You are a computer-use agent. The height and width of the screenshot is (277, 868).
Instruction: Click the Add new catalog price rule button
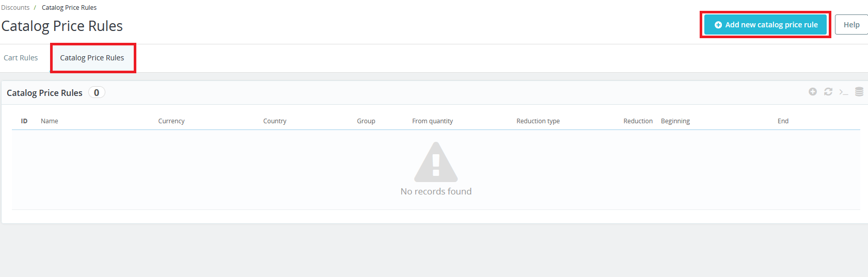[x=765, y=25]
